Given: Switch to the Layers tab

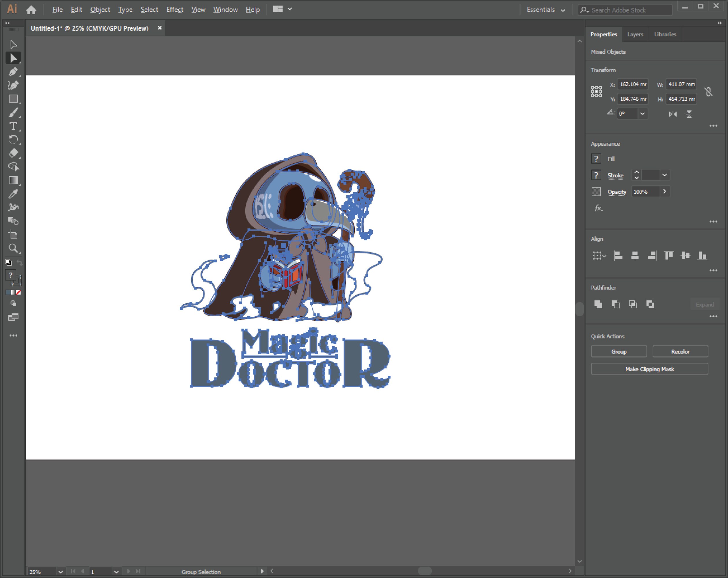Looking at the screenshot, I should point(635,34).
